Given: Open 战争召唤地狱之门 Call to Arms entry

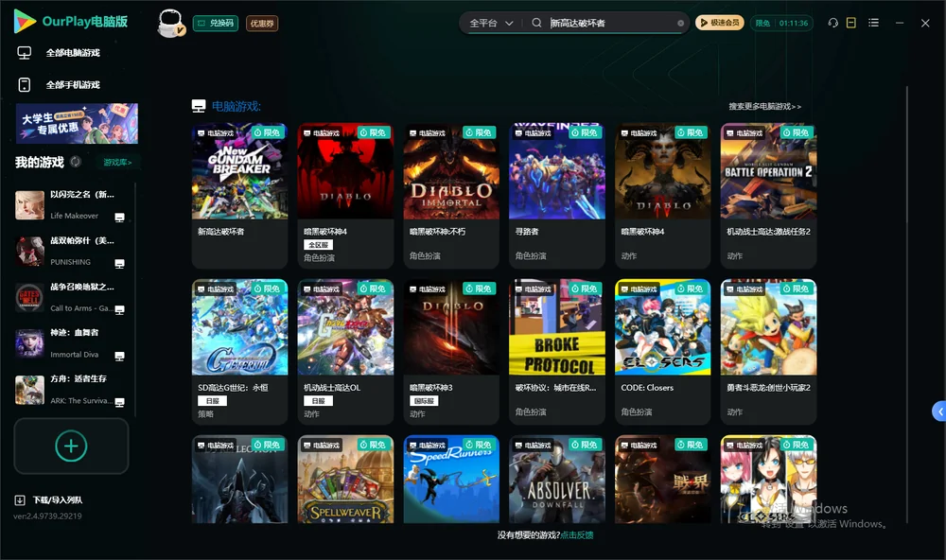Looking at the screenshot, I should tap(70, 297).
